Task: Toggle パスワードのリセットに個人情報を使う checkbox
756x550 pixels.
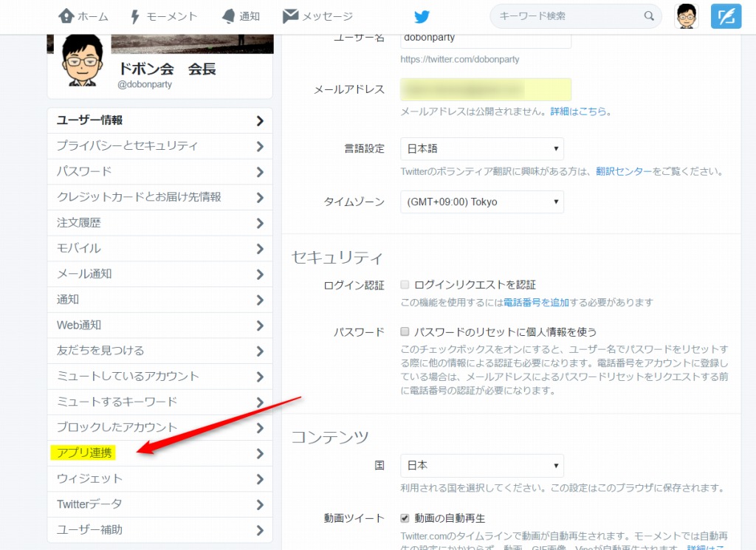Action: click(x=405, y=331)
